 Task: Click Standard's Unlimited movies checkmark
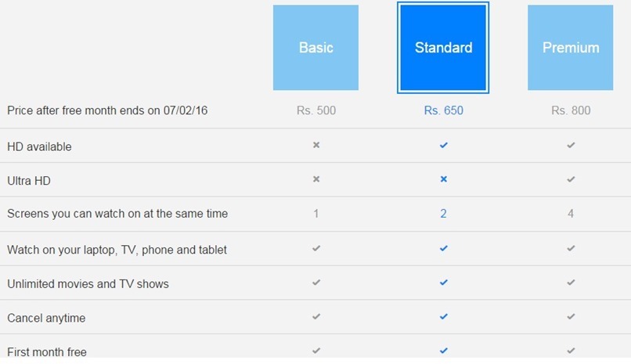coord(443,283)
